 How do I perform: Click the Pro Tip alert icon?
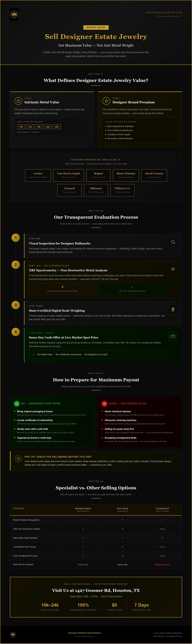point(18,458)
